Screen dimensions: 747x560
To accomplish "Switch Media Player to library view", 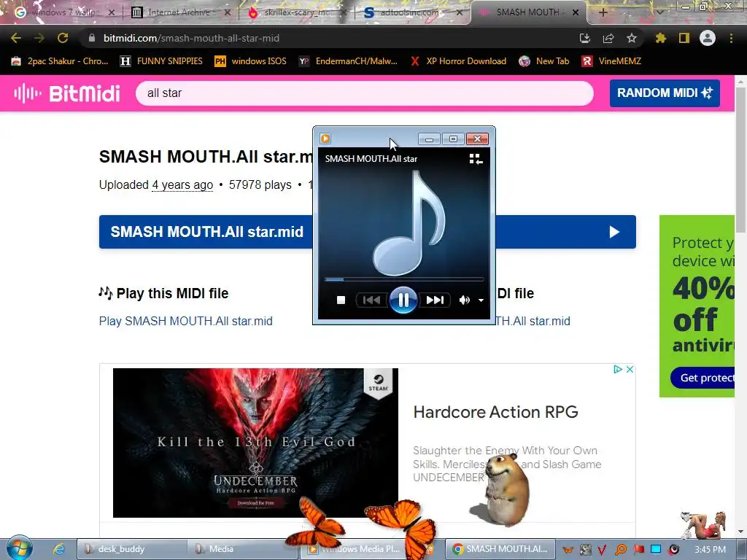I will (x=476, y=159).
